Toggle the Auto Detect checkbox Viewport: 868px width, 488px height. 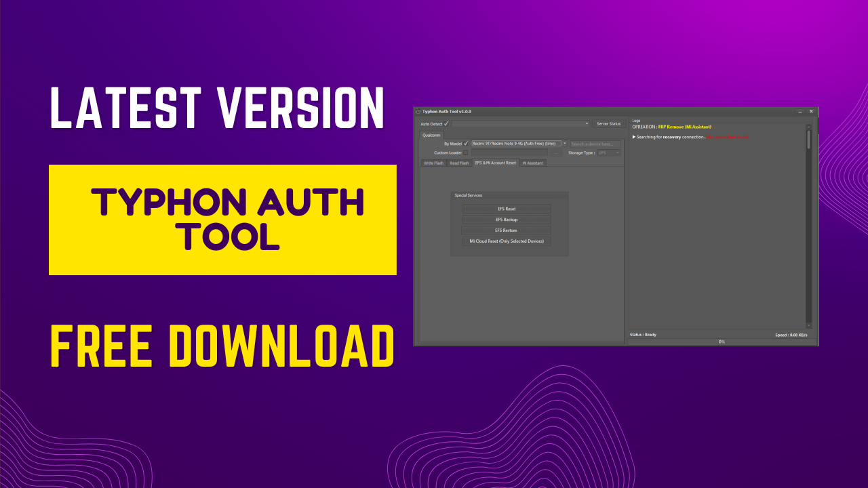pyautogui.click(x=446, y=123)
